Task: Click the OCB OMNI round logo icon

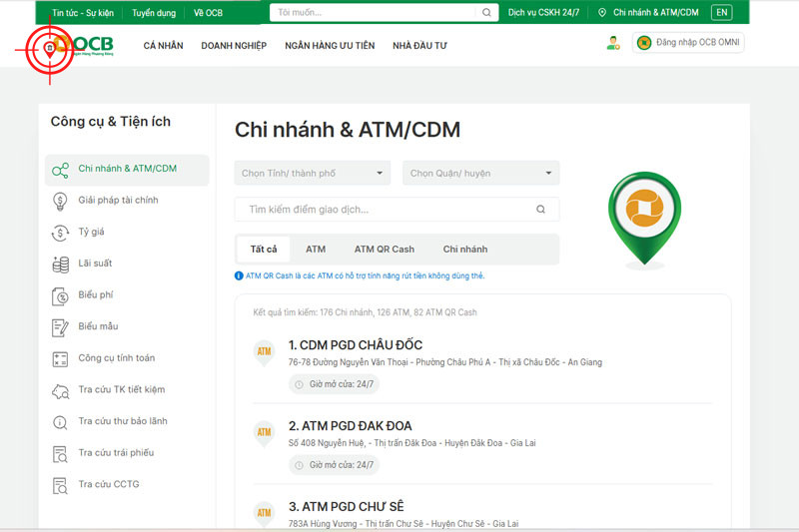Action: tap(644, 43)
